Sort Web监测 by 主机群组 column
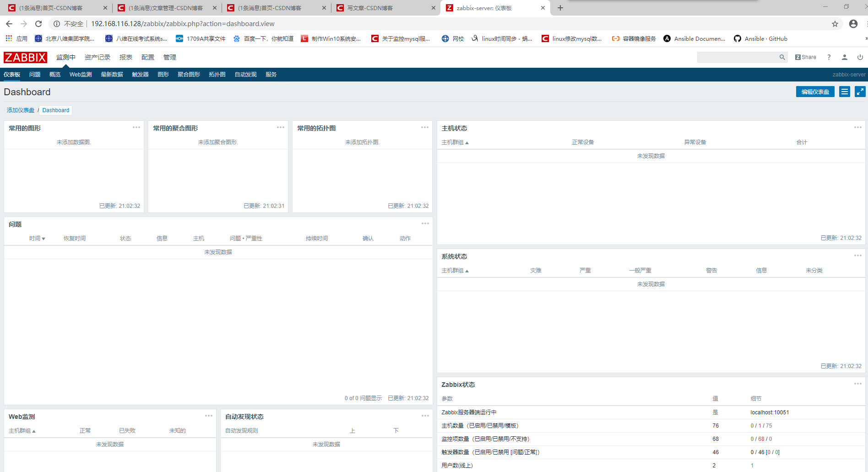Screen dimensions: 868x472 [22, 431]
